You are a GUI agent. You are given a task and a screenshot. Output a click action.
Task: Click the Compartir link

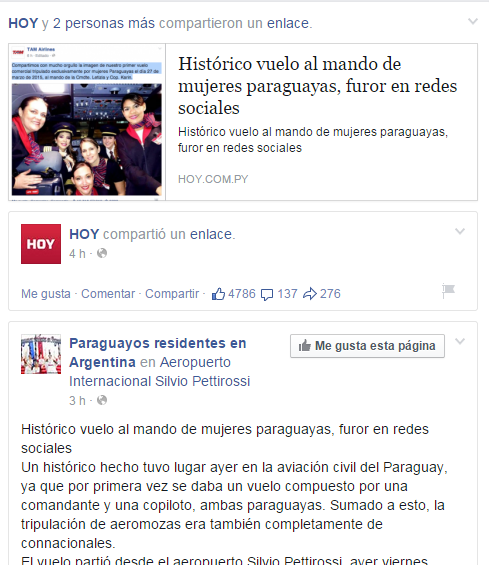click(x=172, y=294)
